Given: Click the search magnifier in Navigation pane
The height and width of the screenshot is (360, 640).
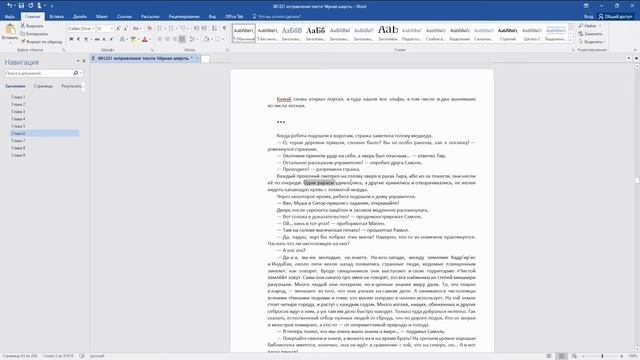Looking at the screenshot, I should tap(76, 73).
